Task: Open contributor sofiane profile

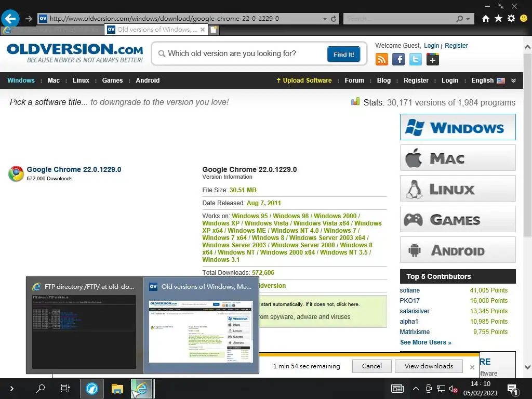Action: 409,290
